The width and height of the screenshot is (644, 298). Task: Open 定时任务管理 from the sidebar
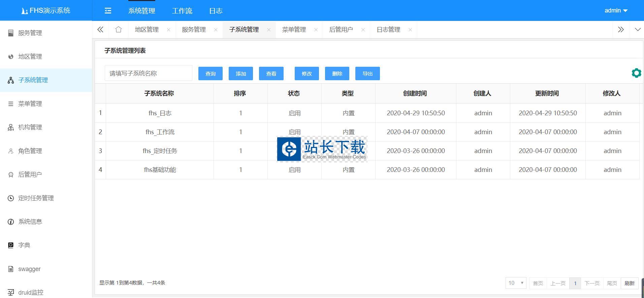[x=36, y=198]
